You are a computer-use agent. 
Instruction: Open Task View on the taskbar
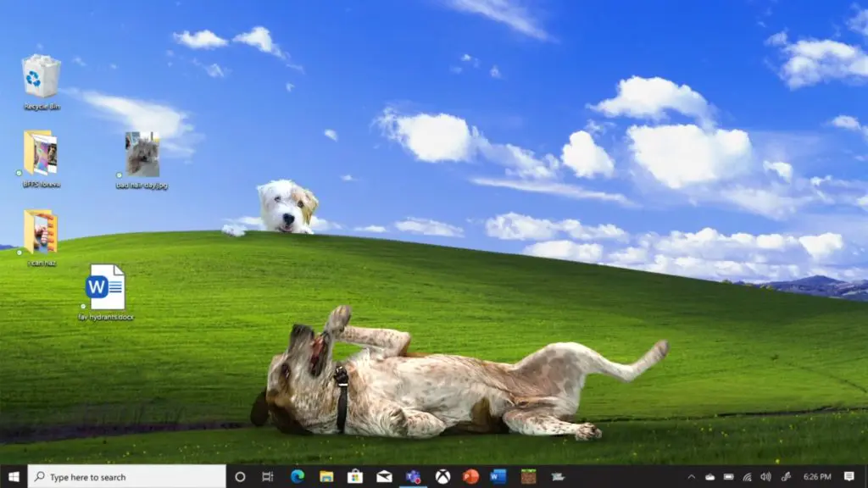pyautogui.click(x=268, y=476)
